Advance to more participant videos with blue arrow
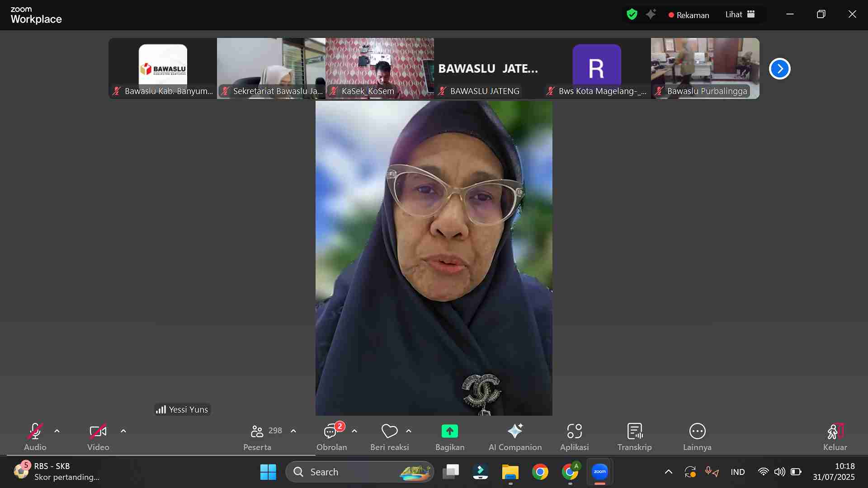This screenshot has height=488, width=868. click(x=779, y=68)
